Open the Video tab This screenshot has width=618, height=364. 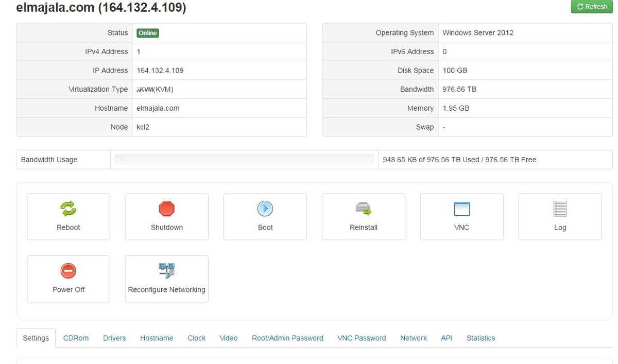(229, 338)
